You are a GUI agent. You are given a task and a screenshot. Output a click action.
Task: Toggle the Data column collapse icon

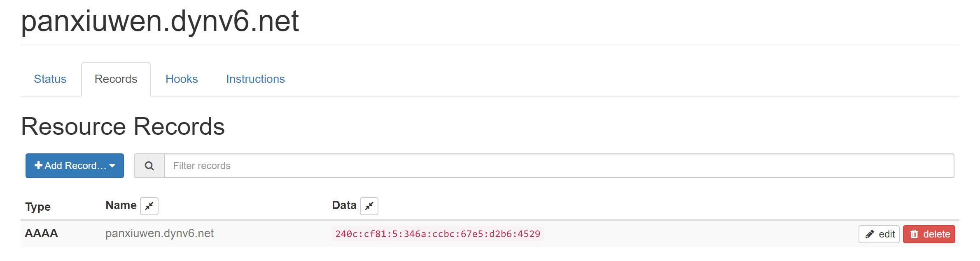pyautogui.click(x=369, y=206)
